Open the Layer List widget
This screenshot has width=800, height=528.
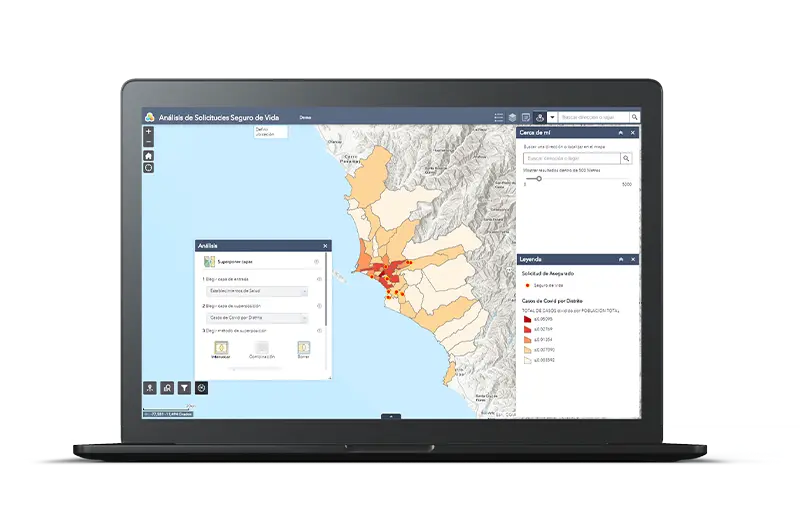tap(511, 117)
